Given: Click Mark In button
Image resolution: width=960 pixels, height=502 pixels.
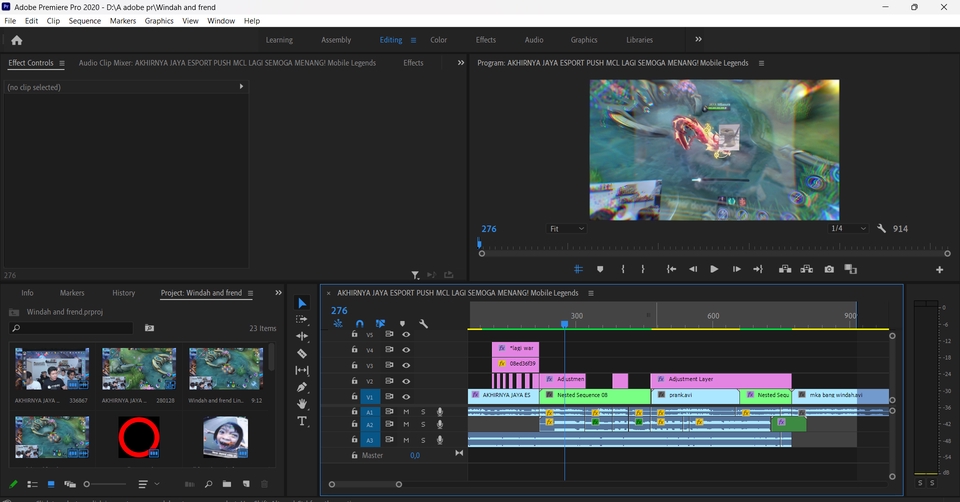Looking at the screenshot, I should [x=623, y=269].
